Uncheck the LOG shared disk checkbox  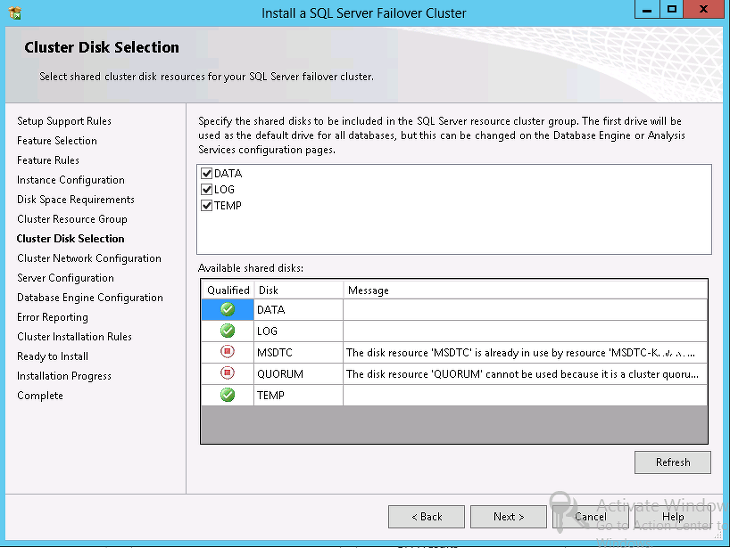pyautogui.click(x=207, y=189)
